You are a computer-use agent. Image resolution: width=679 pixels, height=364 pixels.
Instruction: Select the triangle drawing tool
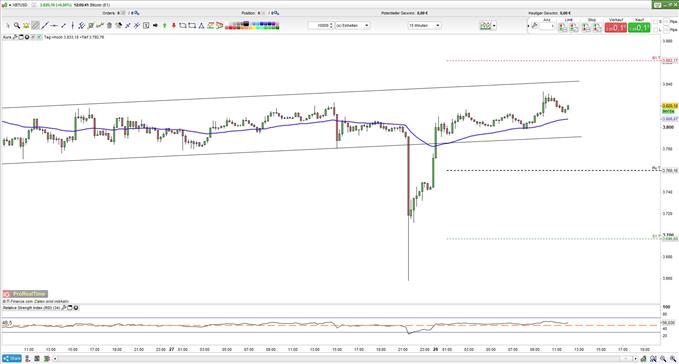pos(201,26)
